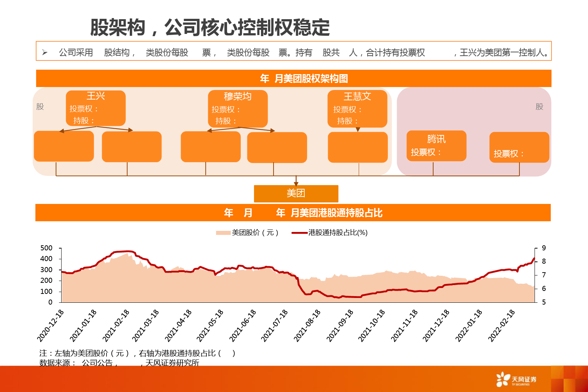Click the 美团股价 legend color swatch
Image resolution: width=588 pixels, height=392 pixels.
coord(223,233)
